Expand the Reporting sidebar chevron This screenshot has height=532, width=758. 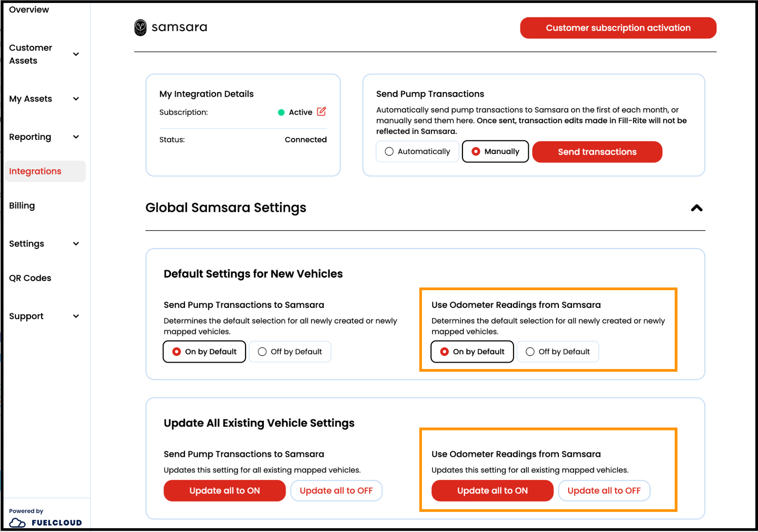click(x=76, y=137)
